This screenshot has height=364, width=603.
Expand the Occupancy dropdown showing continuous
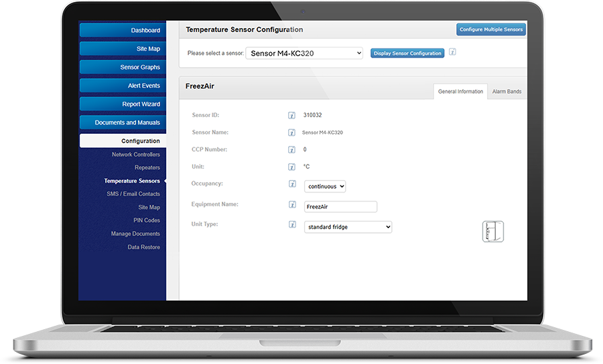pos(325,186)
